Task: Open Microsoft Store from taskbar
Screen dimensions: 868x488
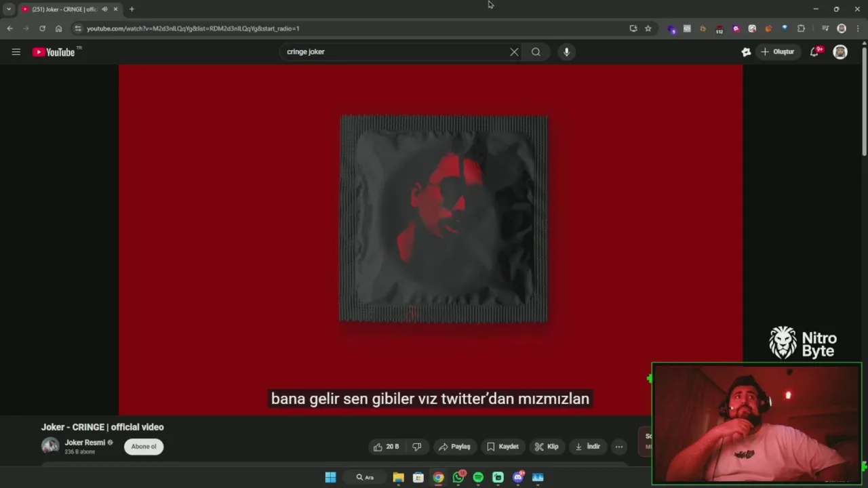Action: coord(418,477)
